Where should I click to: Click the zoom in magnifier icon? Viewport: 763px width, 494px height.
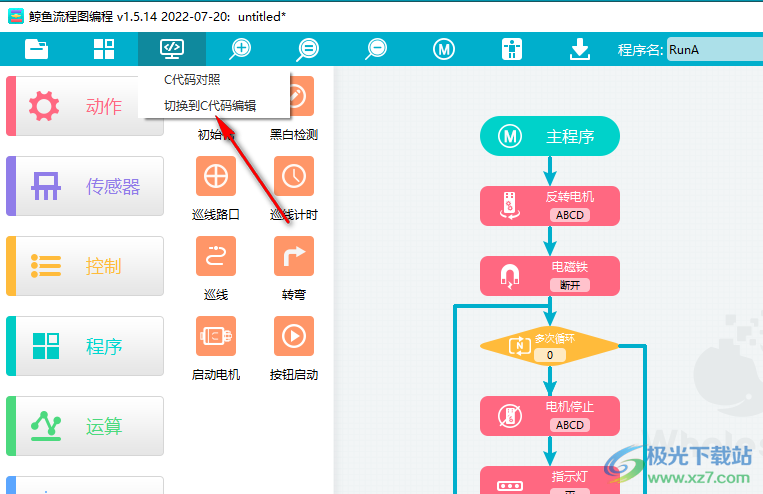coord(240,49)
